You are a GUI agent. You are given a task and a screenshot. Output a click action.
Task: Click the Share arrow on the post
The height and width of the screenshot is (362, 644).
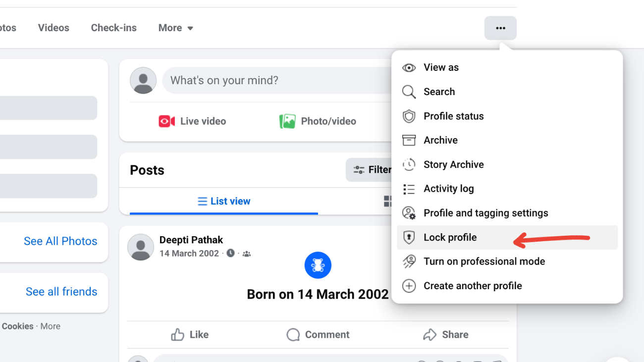pyautogui.click(x=445, y=334)
